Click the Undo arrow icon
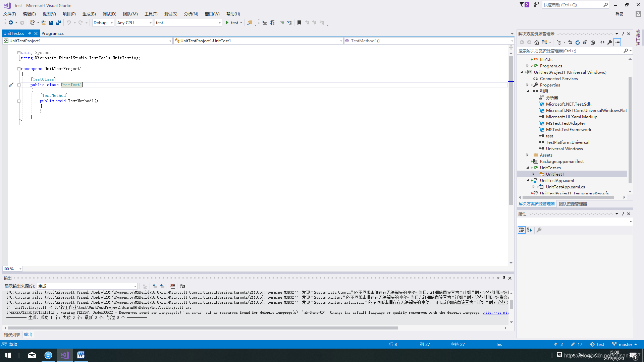This screenshot has height=362, width=644. point(69,23)
